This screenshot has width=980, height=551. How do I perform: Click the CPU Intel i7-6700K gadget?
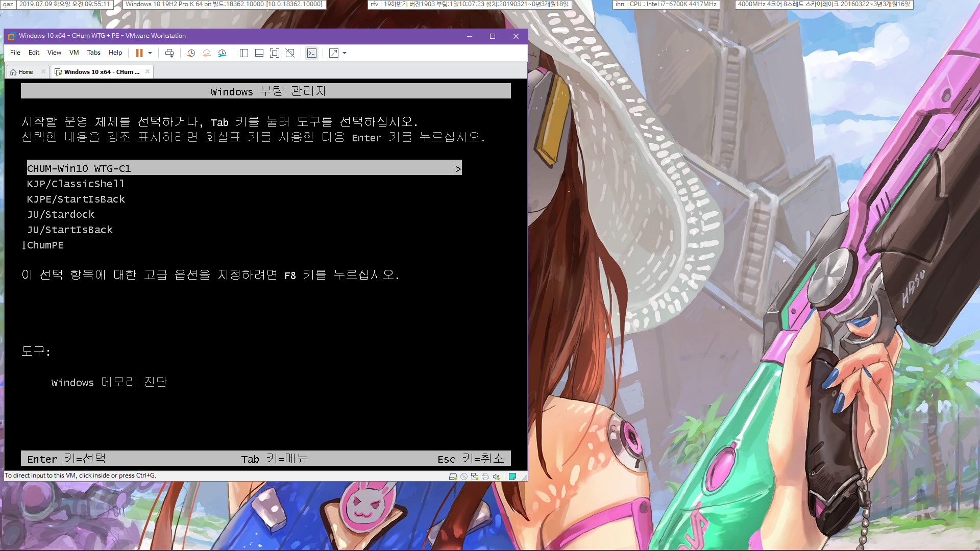point(673,4)
